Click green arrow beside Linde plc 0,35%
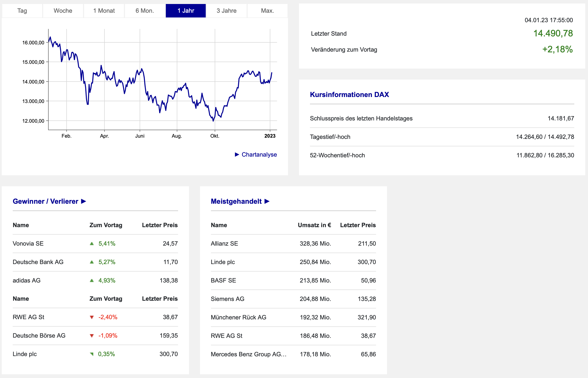Image resolution: width=588 pixels, height=378 pixels. pos(92,354)
